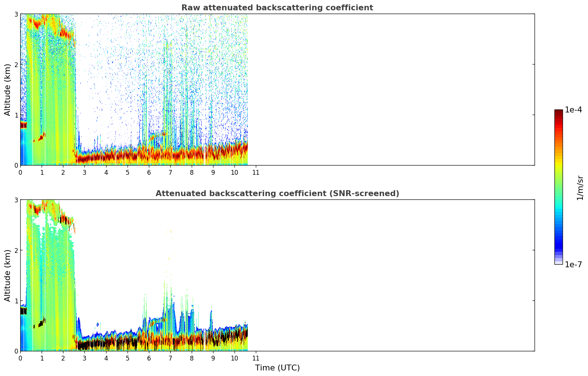Click hour 3 tick on top plot
This screenshot has width=588, height=376.
84,173
